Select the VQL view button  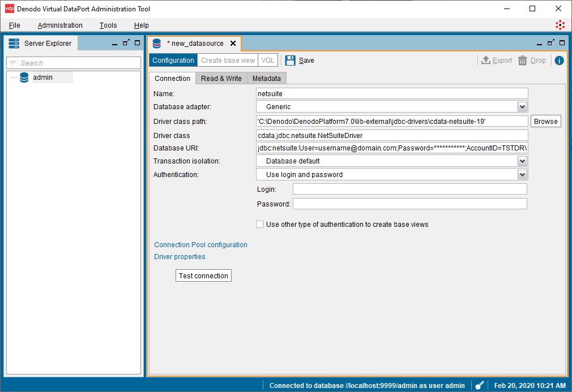pos(268,60)
